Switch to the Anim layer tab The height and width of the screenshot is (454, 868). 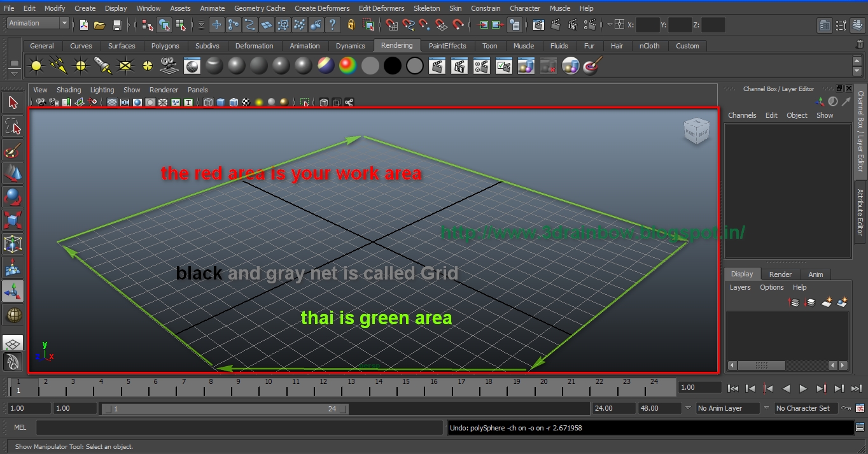(x=816, y=274)
